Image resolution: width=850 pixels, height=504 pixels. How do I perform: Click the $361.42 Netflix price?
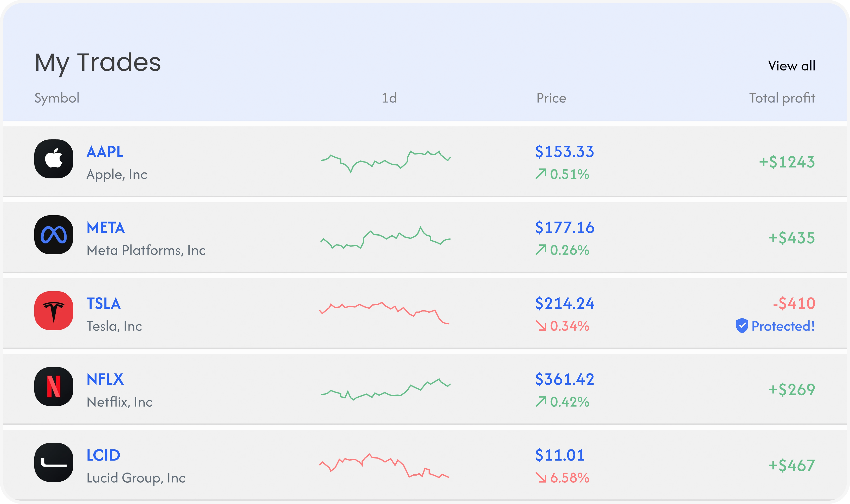[564, 379]
